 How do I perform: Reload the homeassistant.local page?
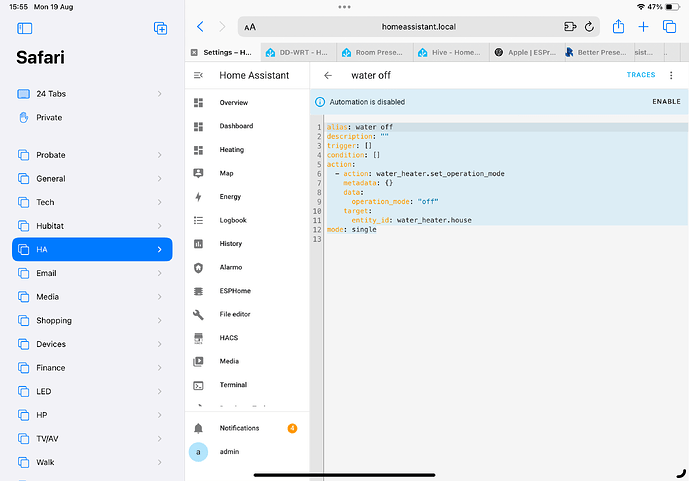[589, 27]
